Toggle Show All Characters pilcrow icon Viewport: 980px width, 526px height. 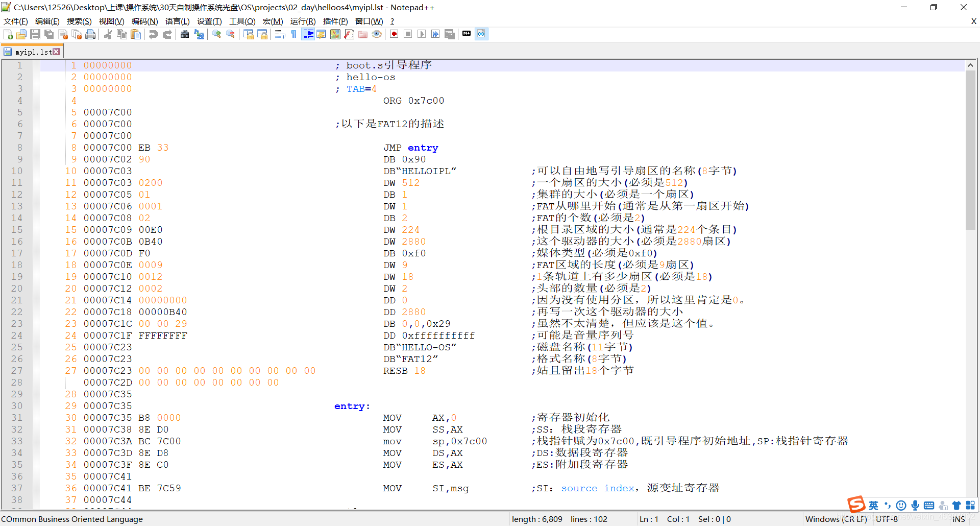pyautogui.click(x=293, y=34)
